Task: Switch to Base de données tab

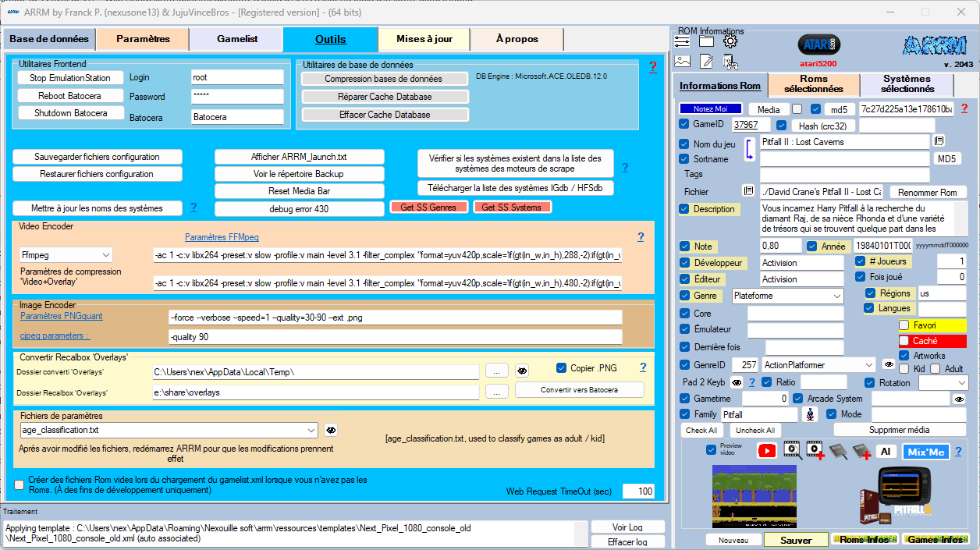Action: click(48, 39)
